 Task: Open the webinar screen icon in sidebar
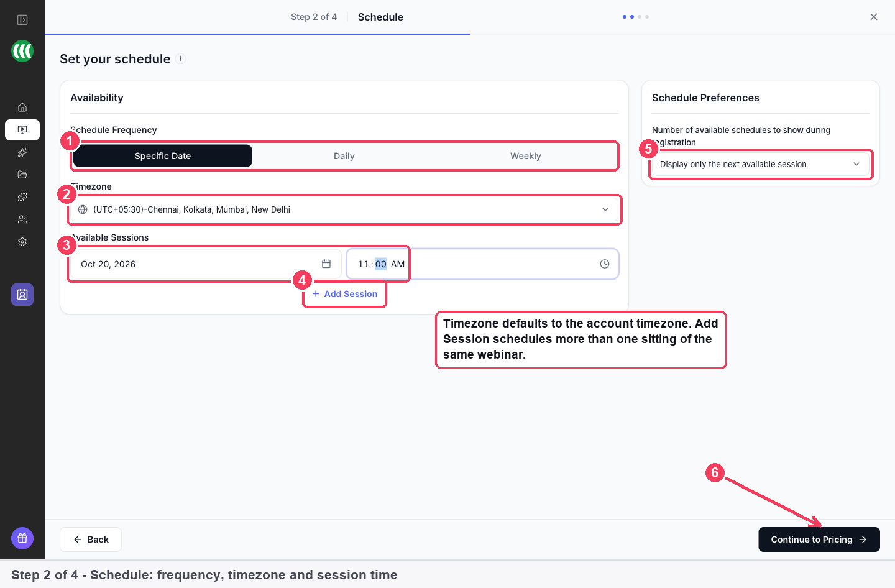click(22, 130)
